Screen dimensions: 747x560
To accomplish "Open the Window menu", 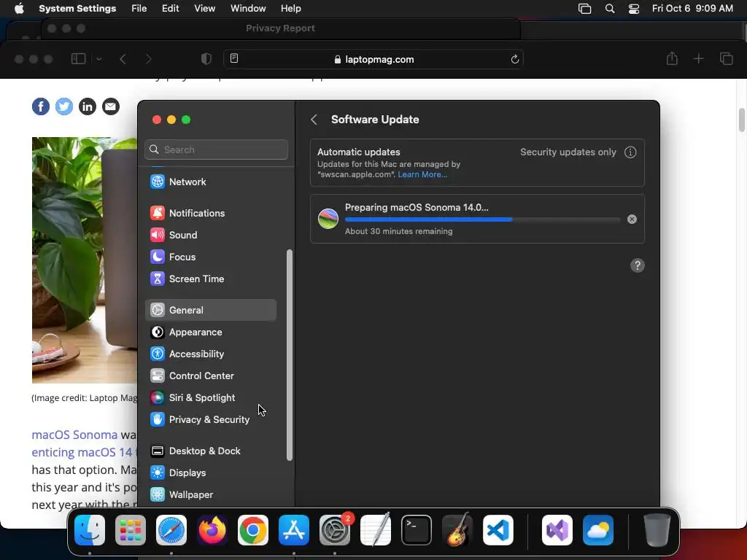I will click(248, 9).
